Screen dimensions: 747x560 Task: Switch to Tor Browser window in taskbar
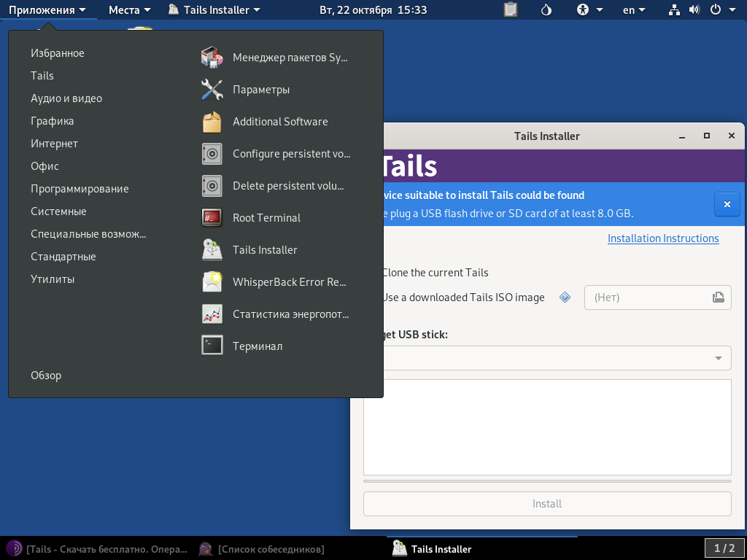click(98, 549)
